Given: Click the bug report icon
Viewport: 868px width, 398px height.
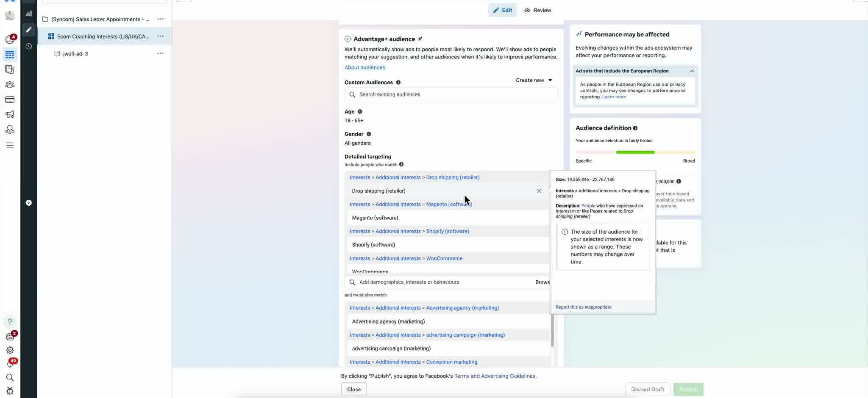Looking at the screenshot, I should pos(10,391).
